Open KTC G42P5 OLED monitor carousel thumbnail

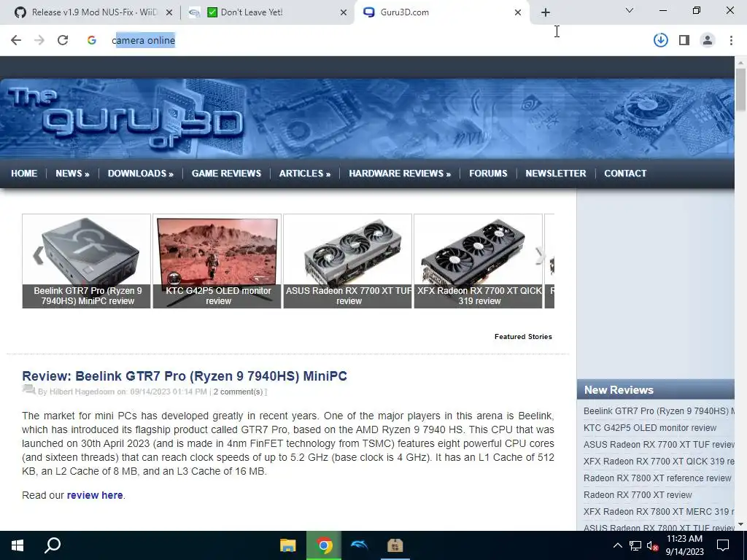[x=217, y=261]
